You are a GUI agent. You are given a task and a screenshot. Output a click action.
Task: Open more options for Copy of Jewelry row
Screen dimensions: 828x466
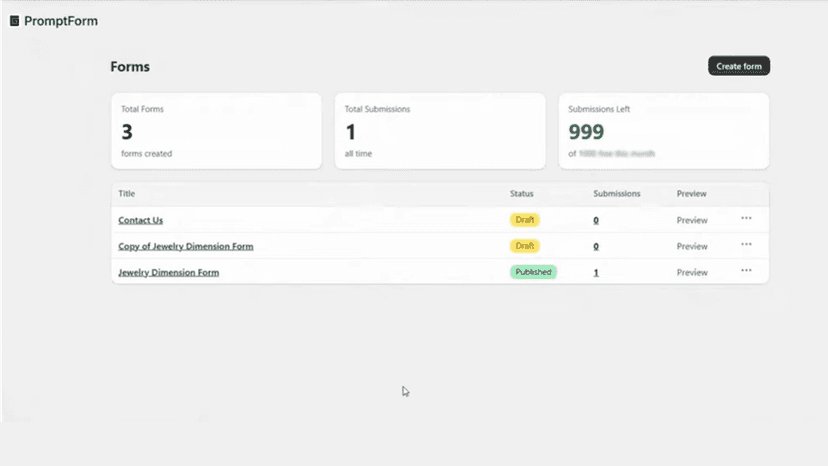[746, 244]
